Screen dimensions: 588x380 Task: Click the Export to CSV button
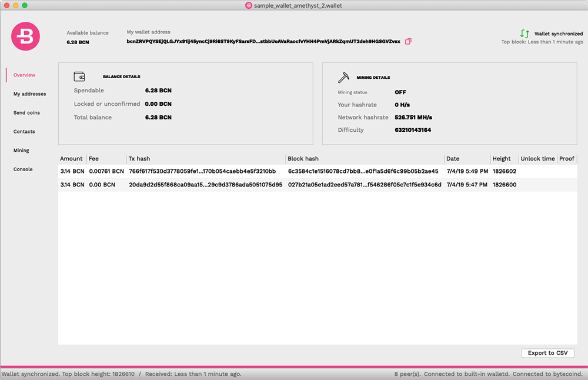(x=547, y=353)
